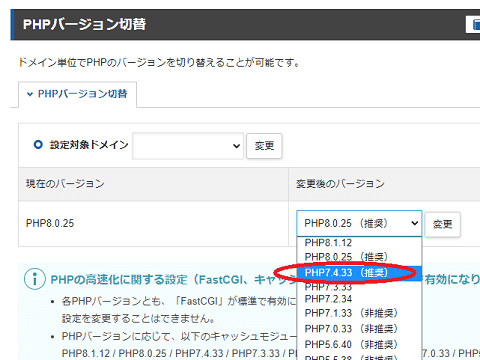The height and width of the screenshot is (360, 480).
Task: Click 変更 button beside the PHP version dropdown
Action: 443,224
